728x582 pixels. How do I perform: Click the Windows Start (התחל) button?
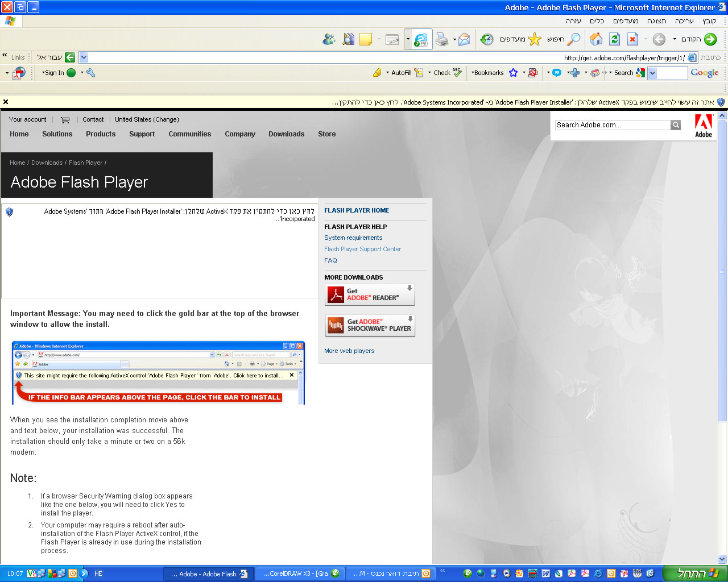click(696, 573)
